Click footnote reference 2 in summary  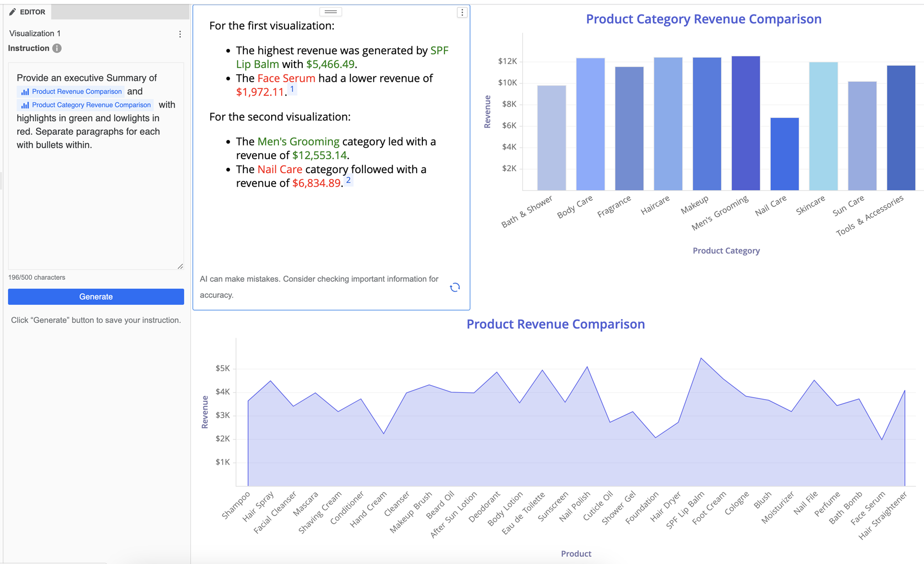point(348,180)
